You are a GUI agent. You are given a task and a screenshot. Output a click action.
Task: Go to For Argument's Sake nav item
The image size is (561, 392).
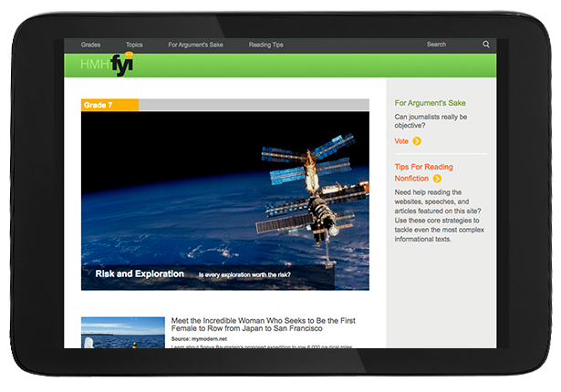coord(196,45)
